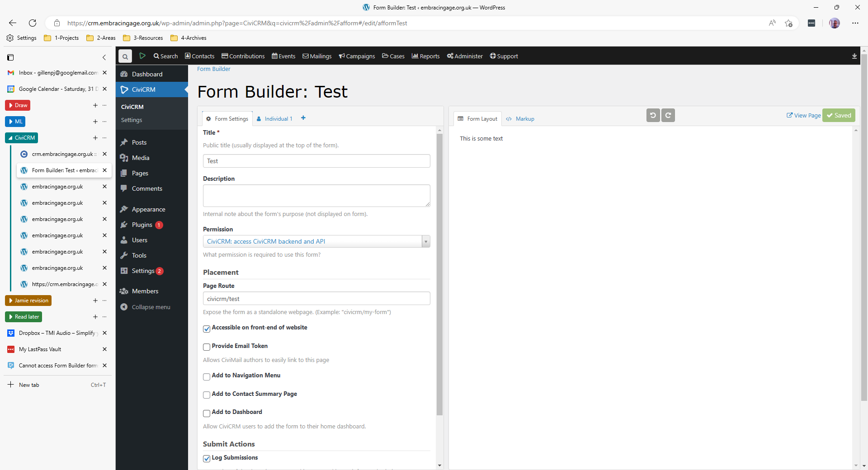This screenshot has height=470, width=868.
Task: Enable Add to Contact Summary Page
Action: [207, 395]
